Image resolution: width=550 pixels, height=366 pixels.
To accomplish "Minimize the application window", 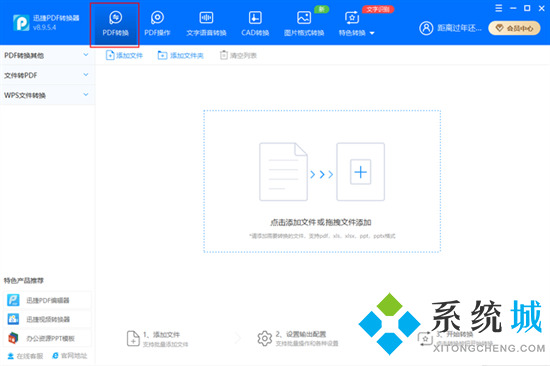I will coord(513,8).
